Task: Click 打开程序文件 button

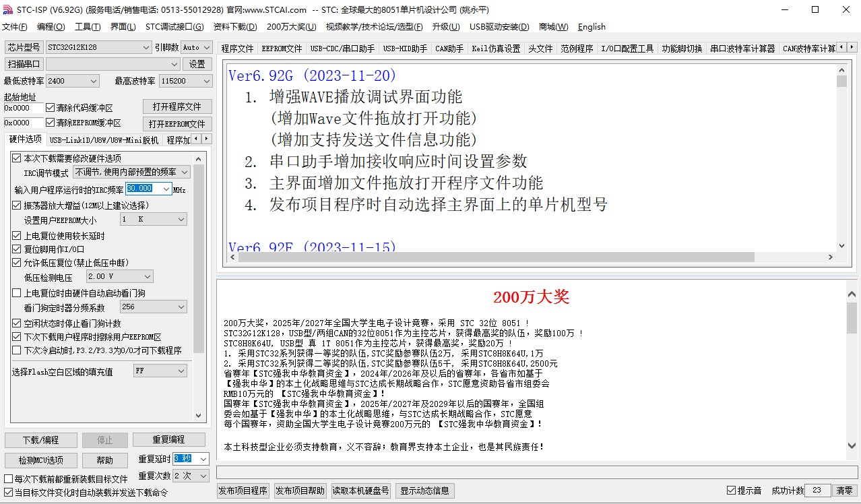Action: coord(177,106)
